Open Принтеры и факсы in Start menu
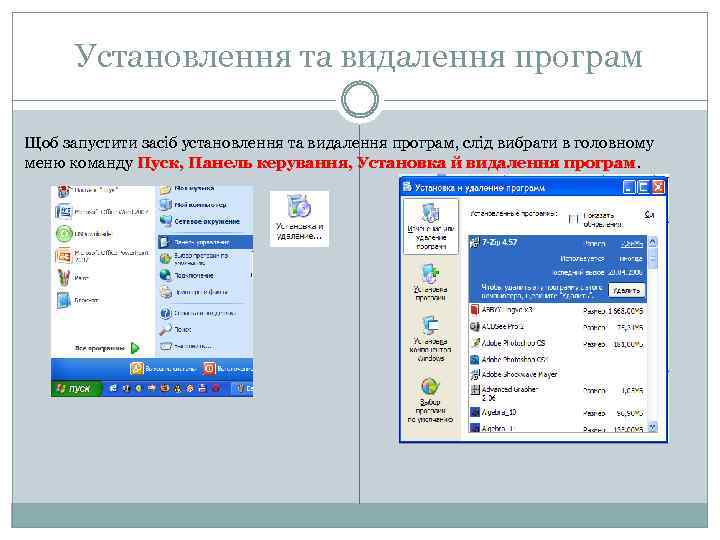This screenshot has width=720, height=540. click(194, 292)
